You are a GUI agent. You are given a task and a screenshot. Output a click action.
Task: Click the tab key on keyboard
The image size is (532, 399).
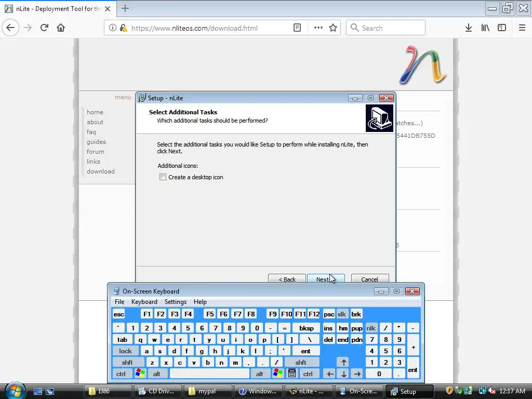pos(122,340)
